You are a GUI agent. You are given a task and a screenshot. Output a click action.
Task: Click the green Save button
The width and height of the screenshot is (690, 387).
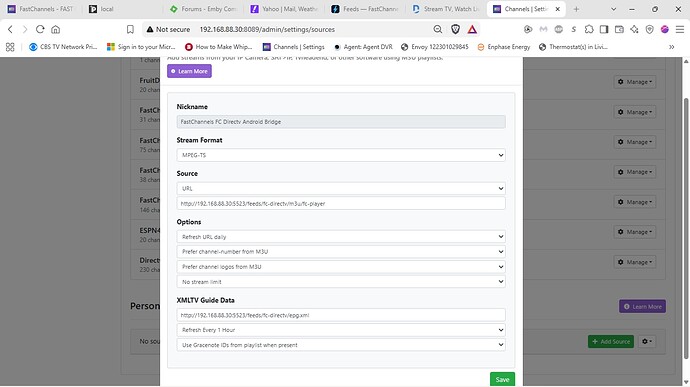click(x=502, y=380)
